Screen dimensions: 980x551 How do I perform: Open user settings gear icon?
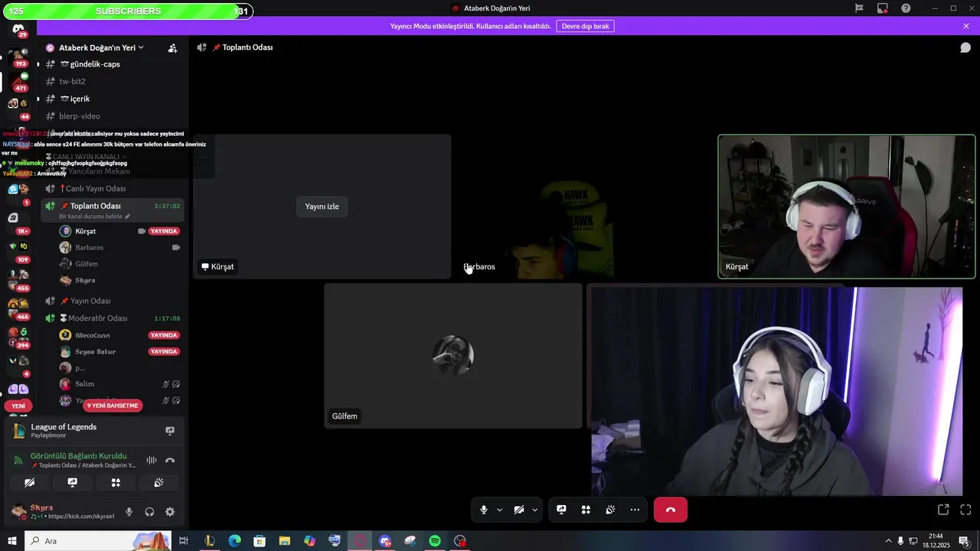click(x=170, y=512)
